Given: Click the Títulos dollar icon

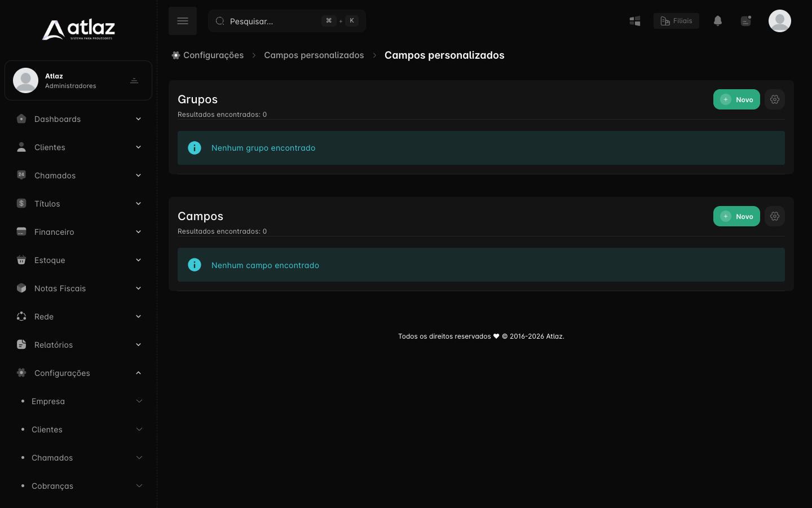Looking at the screenshot, I should tap(21, 203).
